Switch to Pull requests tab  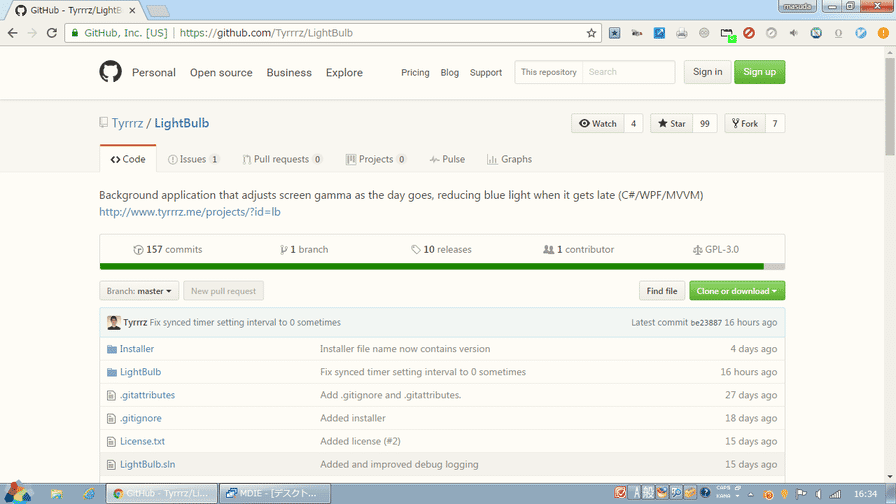pos(282,159)
